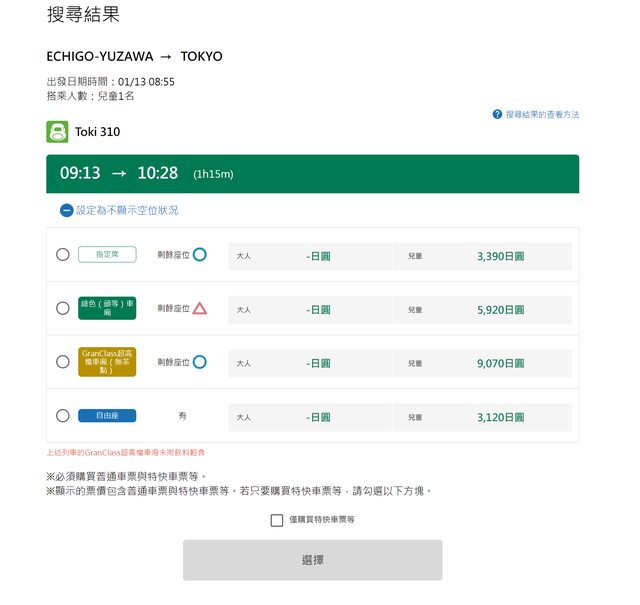The width and height of the screenshot is (640, 605).
Task: Click the blue circle availability icon for 指定席
Action: click(200, 255)
